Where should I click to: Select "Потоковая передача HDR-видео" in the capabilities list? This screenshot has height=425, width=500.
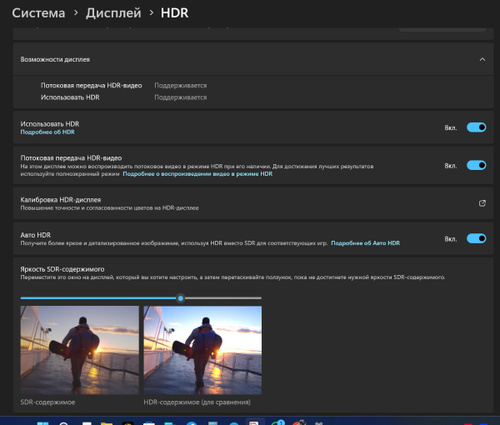click(x=91, y=86)
